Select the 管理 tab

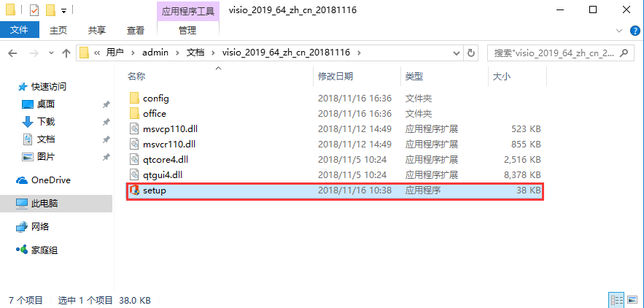pos(187,30)
